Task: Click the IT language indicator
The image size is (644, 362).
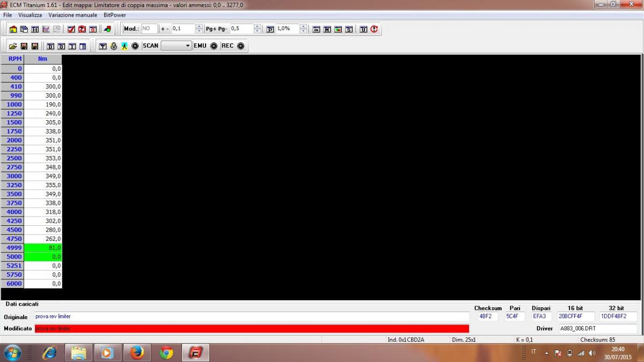Action: [533, 352]
